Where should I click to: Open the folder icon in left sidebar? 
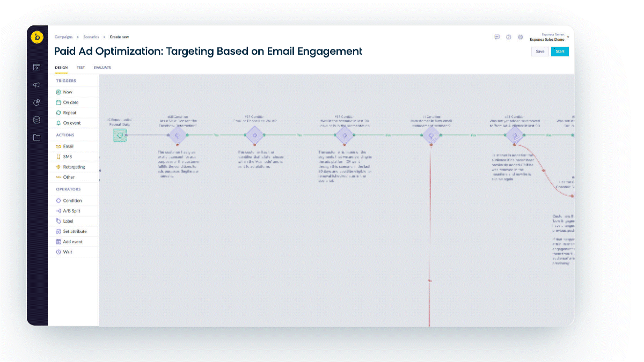[x=37, y=137]
